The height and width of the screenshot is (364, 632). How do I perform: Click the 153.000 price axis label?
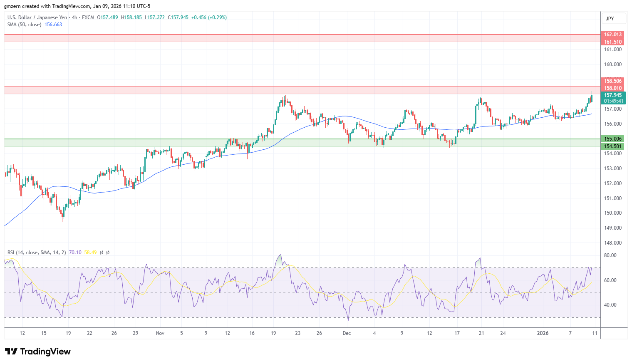pyautogui.click(x=613, y=168)
